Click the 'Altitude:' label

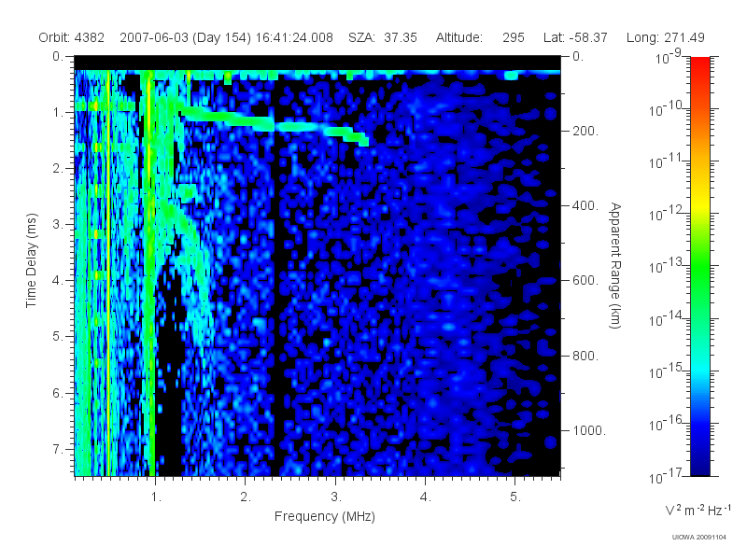[458, 37]
